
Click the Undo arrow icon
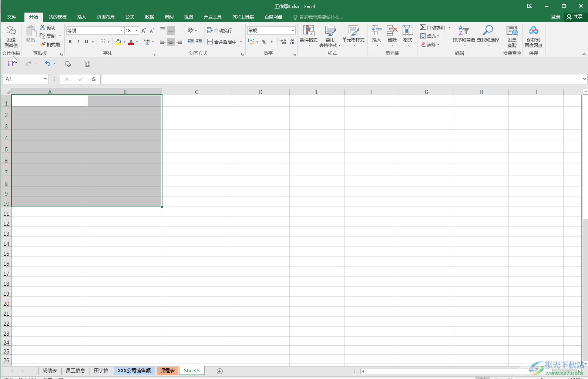[47, 64]
